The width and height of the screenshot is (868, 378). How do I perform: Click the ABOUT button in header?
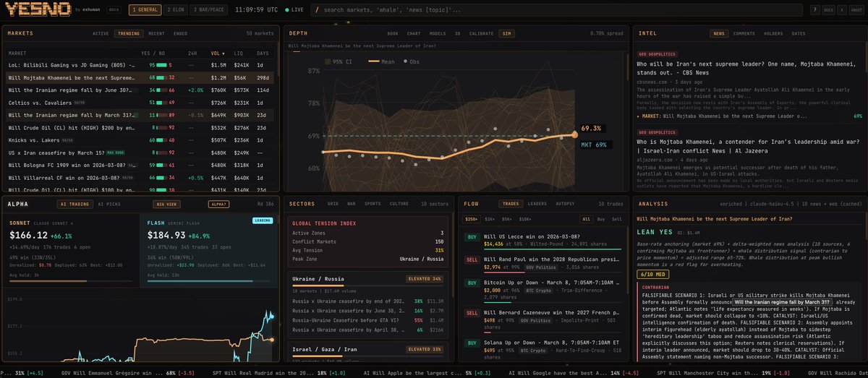click(x=856, y=10)
